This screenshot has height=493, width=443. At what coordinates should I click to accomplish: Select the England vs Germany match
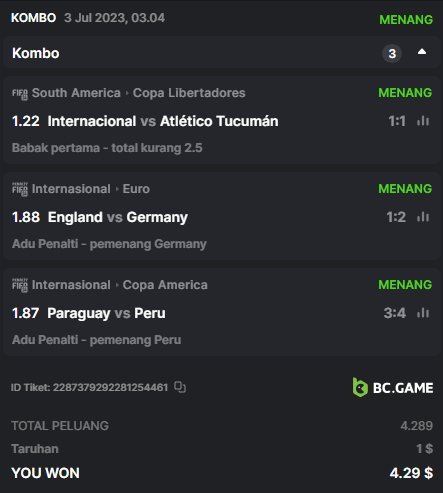click(118, 217)
